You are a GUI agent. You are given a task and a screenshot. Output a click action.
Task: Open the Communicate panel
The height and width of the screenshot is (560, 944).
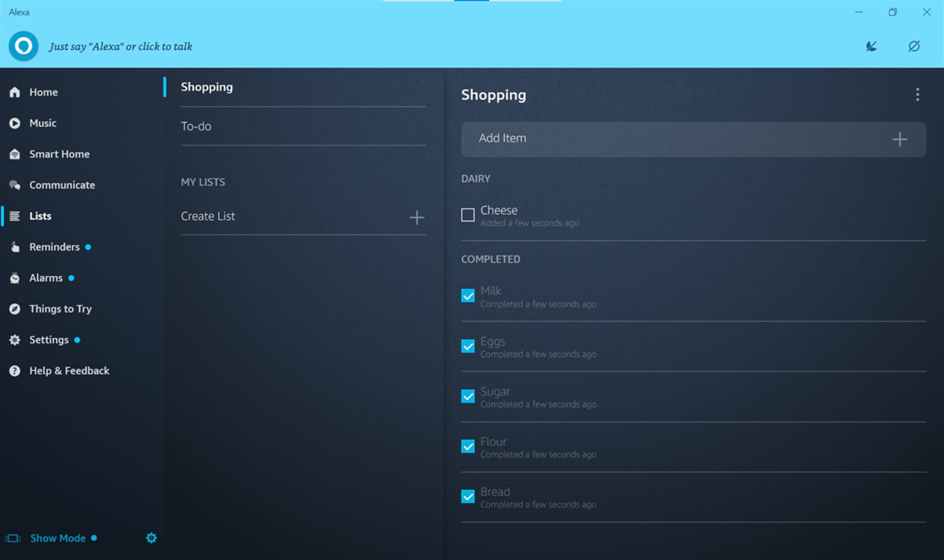[x=62, y=184]
